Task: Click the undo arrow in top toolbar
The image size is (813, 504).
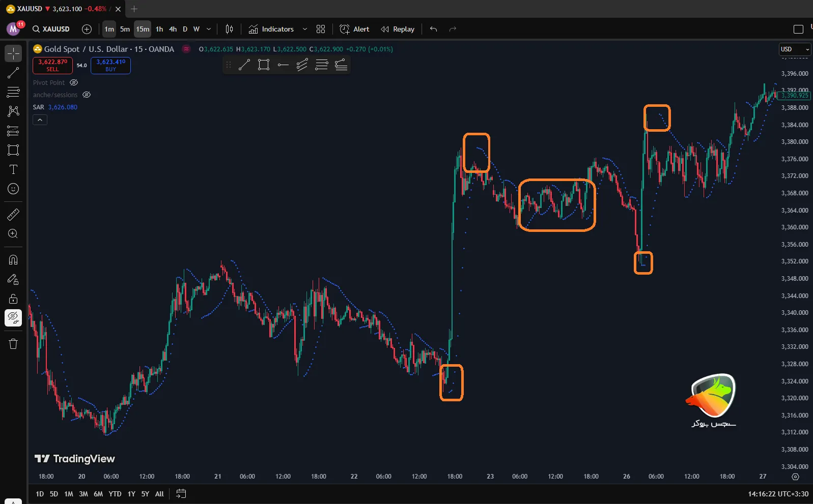Action: point(433,29)
